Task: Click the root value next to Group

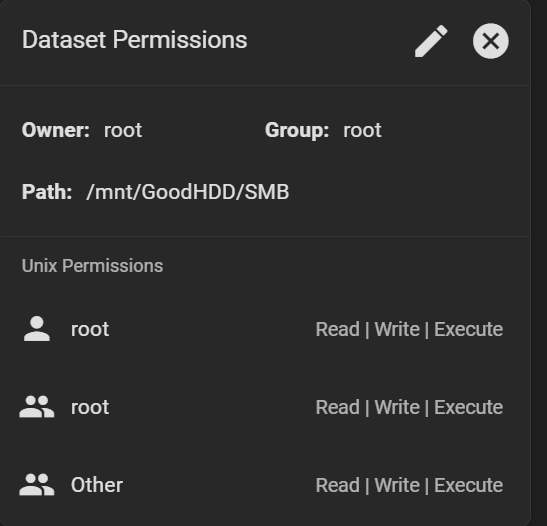Action: pyautogui.click(x=362, y=130)
